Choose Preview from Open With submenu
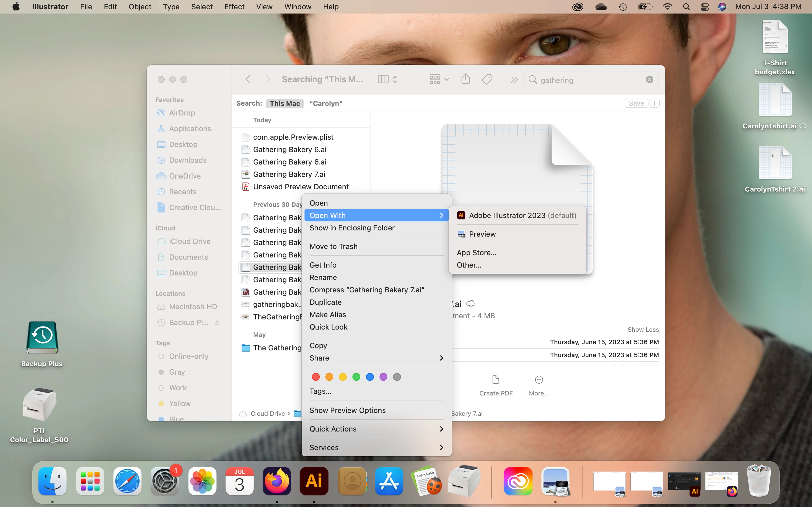812x507 pixels. pos(482,234)
